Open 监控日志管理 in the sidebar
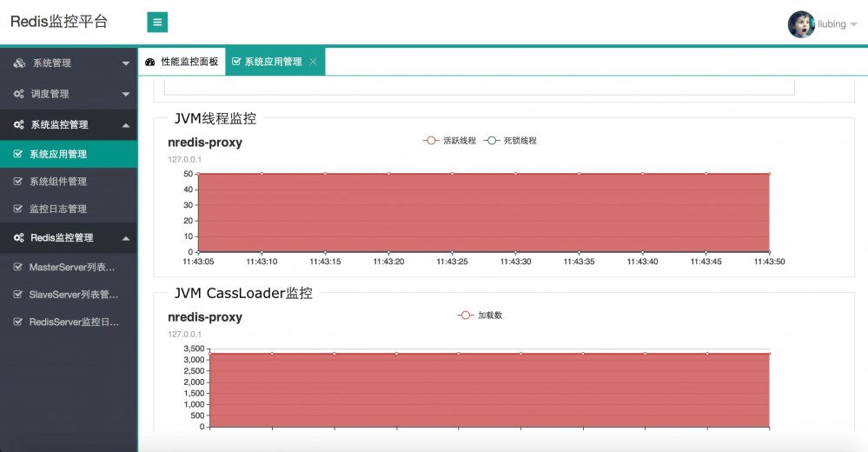 [x=69, y=209]
